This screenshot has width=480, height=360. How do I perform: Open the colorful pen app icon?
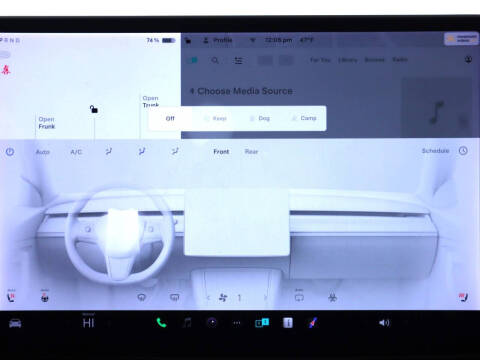313,323
